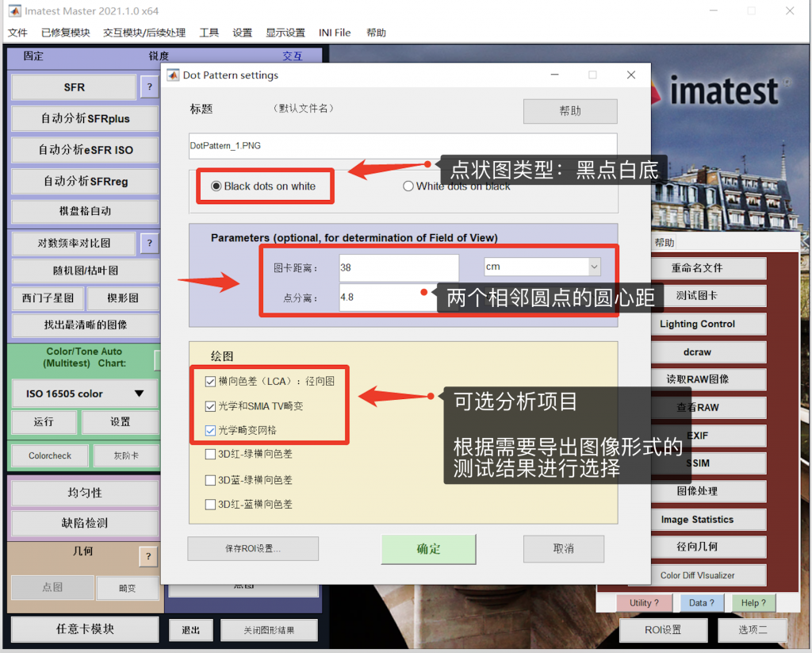
Task: Click 找出最清晰的图像 button
Action: 85,325
